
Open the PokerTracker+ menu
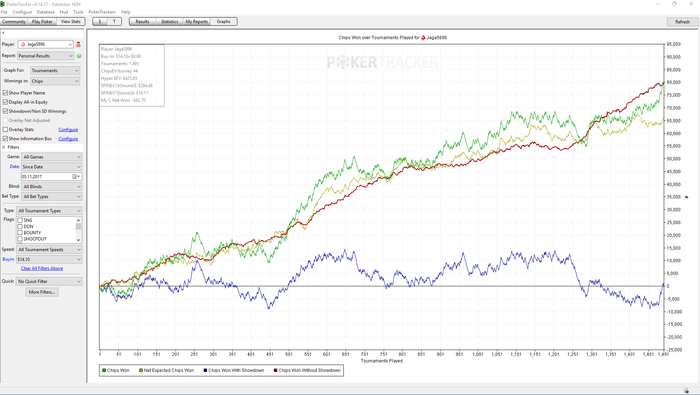coord(102,12)
